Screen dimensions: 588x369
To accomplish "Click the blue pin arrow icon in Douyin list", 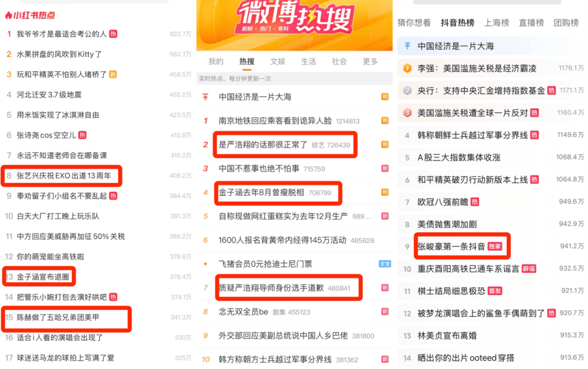I will (x=407, y=46).
